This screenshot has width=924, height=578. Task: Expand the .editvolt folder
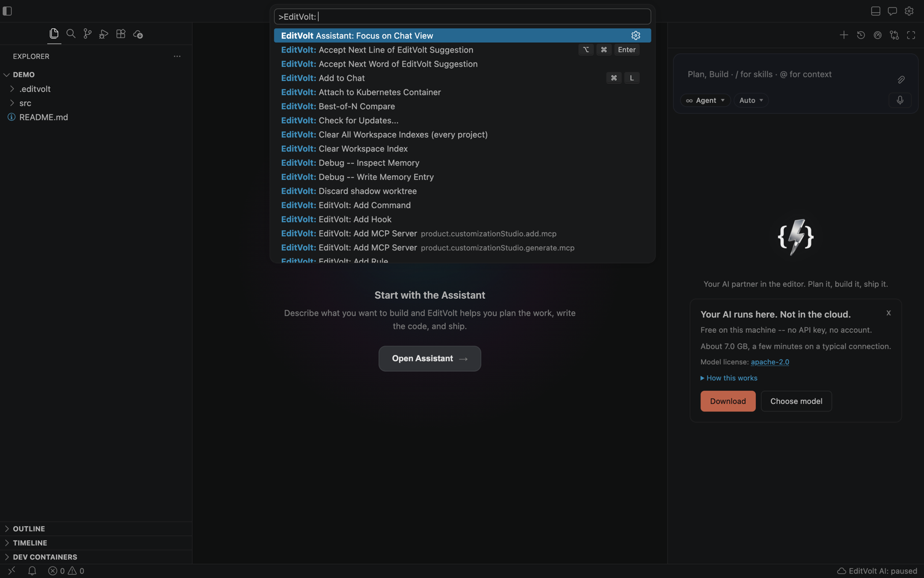click(96, 89)
